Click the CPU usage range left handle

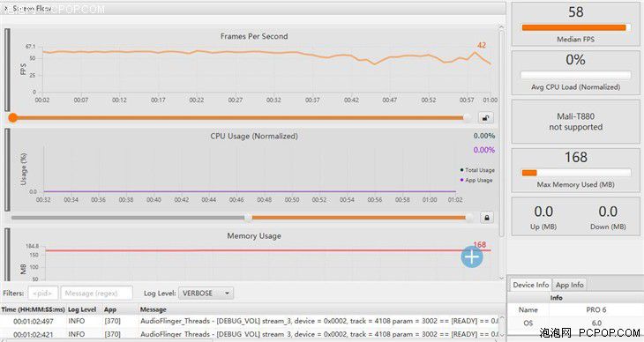248,218
